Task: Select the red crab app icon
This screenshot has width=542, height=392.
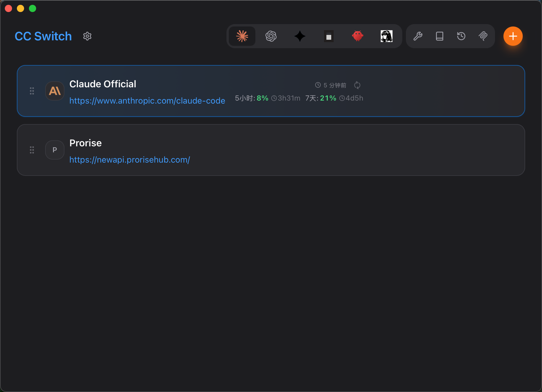Action: 358,36
